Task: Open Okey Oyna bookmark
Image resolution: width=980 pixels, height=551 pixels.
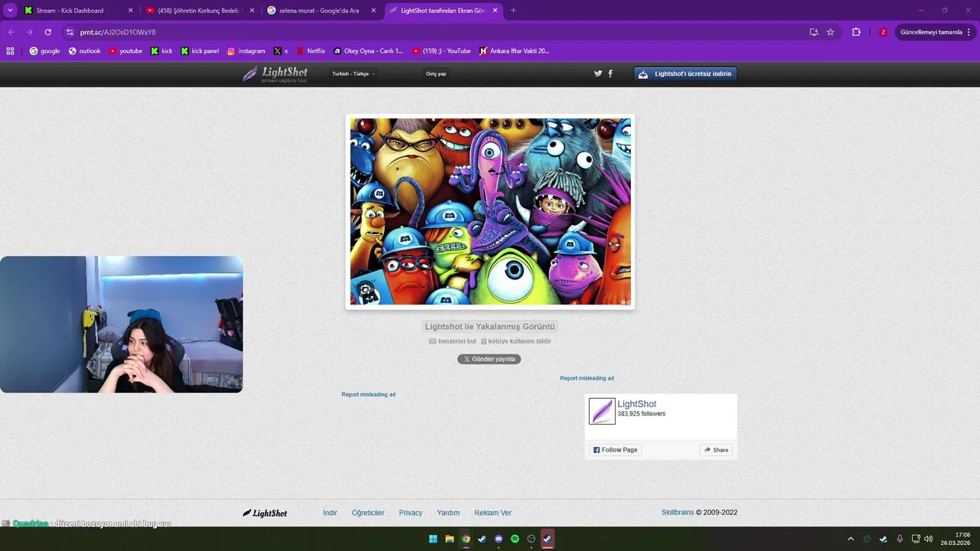Action: (368, 51)
